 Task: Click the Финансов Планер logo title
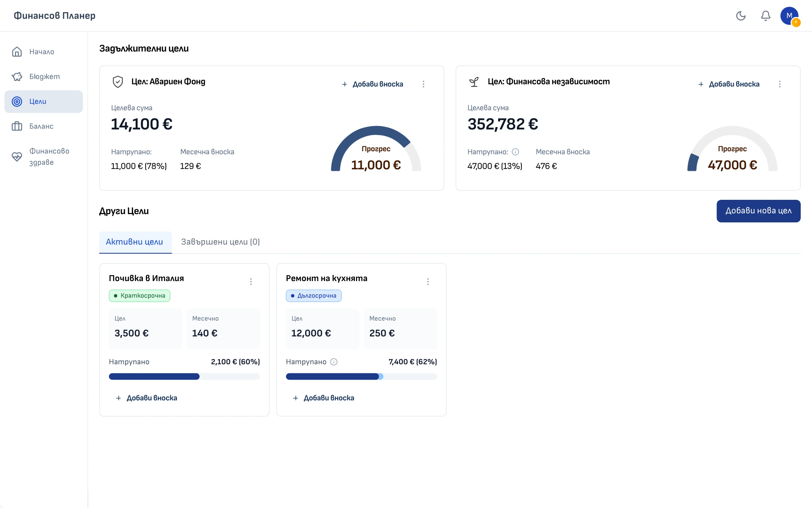(55, 16)
